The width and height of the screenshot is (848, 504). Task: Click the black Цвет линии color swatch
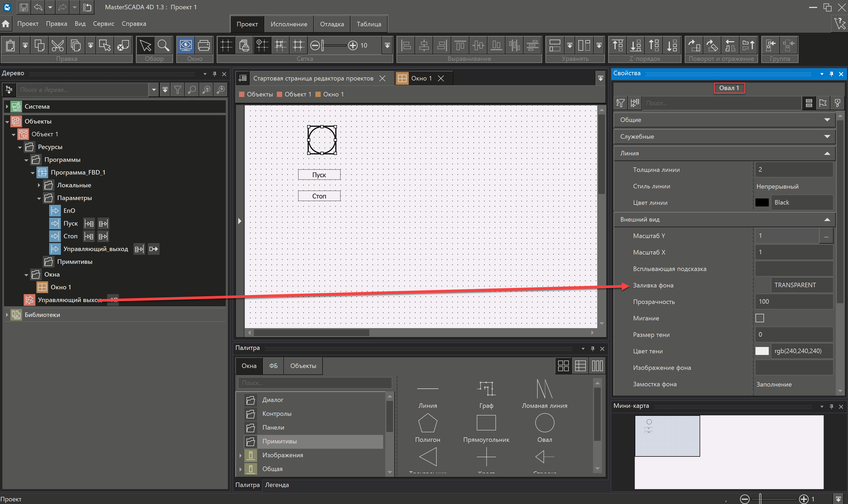click(762, 202)
